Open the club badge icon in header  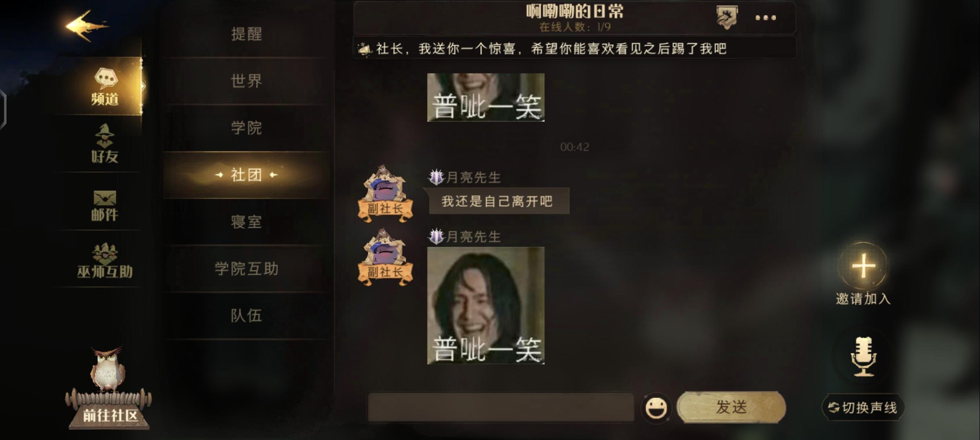(x=727, y=18)
